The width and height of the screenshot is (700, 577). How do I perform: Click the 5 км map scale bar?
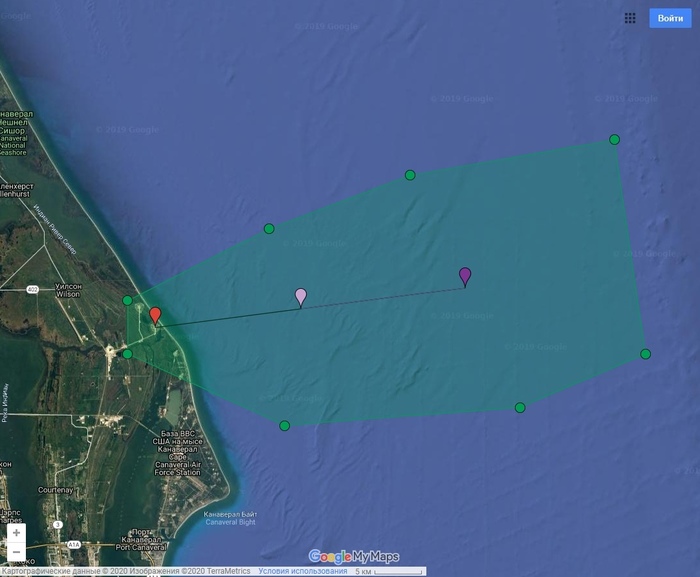pos(384,571)
